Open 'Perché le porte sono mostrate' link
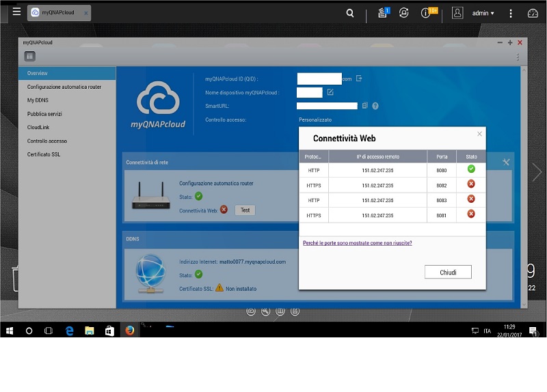Viewport: 547px width, 392px height. [357, 242]
